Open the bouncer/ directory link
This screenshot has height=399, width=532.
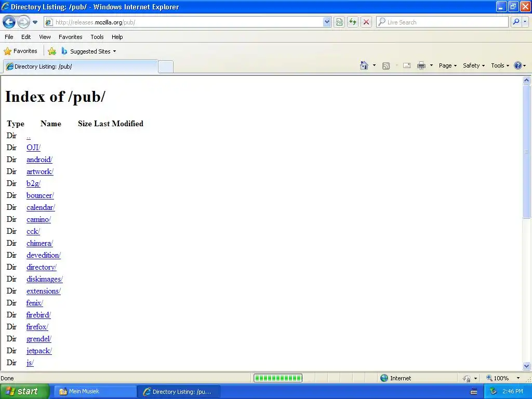click(40, 195)
